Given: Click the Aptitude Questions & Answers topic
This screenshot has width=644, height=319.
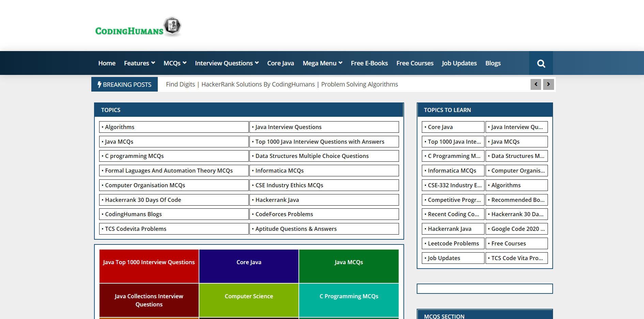Looking at the screenshot, I should coord(296,229).
